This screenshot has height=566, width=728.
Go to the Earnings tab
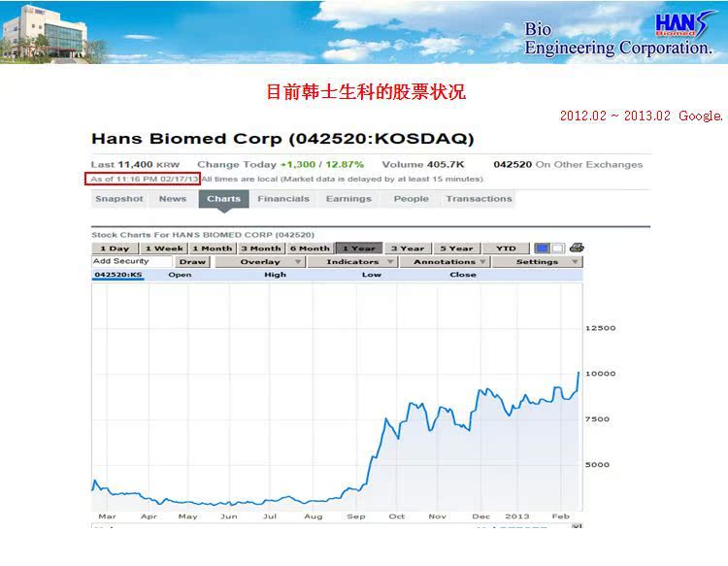click(348, 199)
